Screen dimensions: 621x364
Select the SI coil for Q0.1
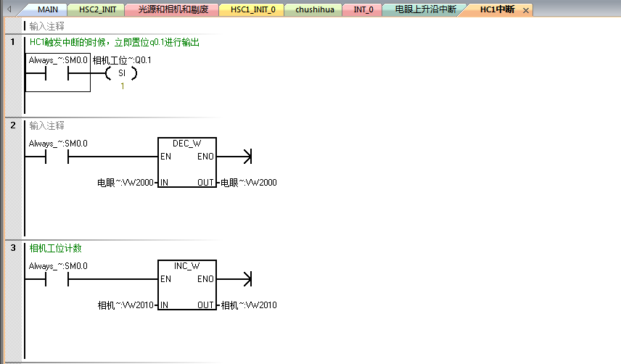(121, 73)
